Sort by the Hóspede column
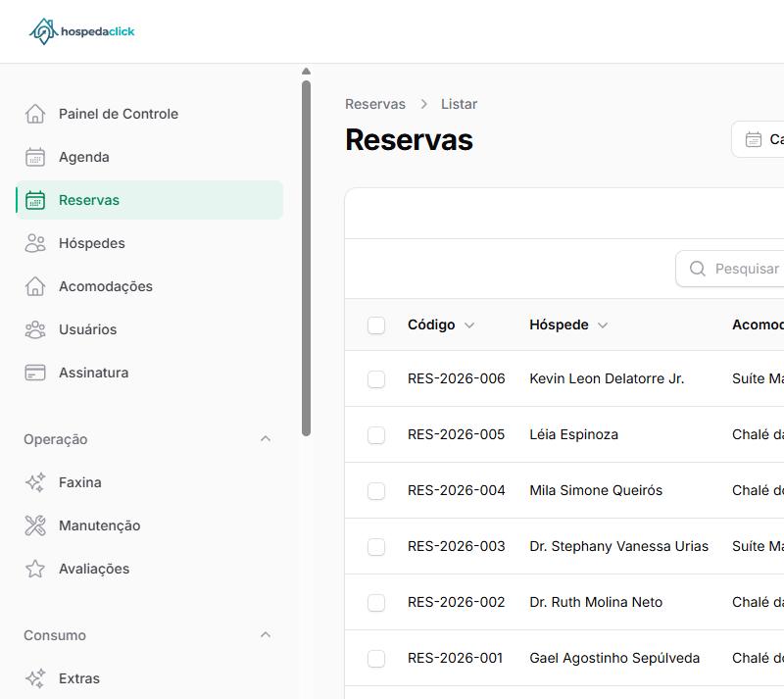Viewport: 784px width, 699px height. [568, 325]
